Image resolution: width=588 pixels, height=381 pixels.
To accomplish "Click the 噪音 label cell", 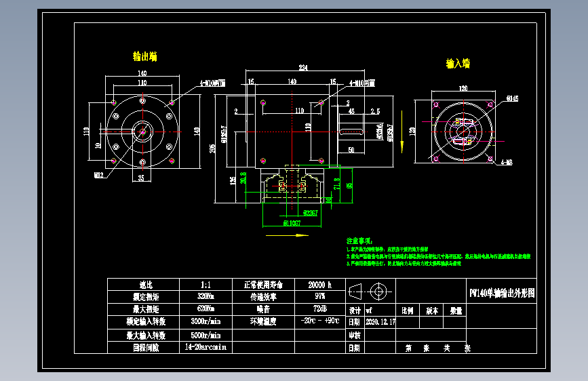I will pyautogui.click(x=263, y=309).
